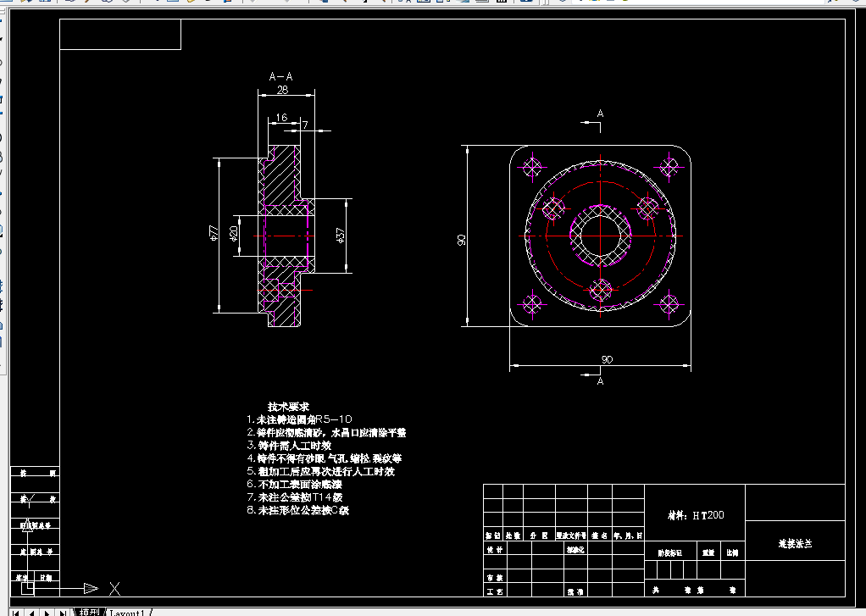Select the 材料: HT200 title block text
Viewport: 866px width, 616px height.
pyautogui.click(x=696, y=515)
